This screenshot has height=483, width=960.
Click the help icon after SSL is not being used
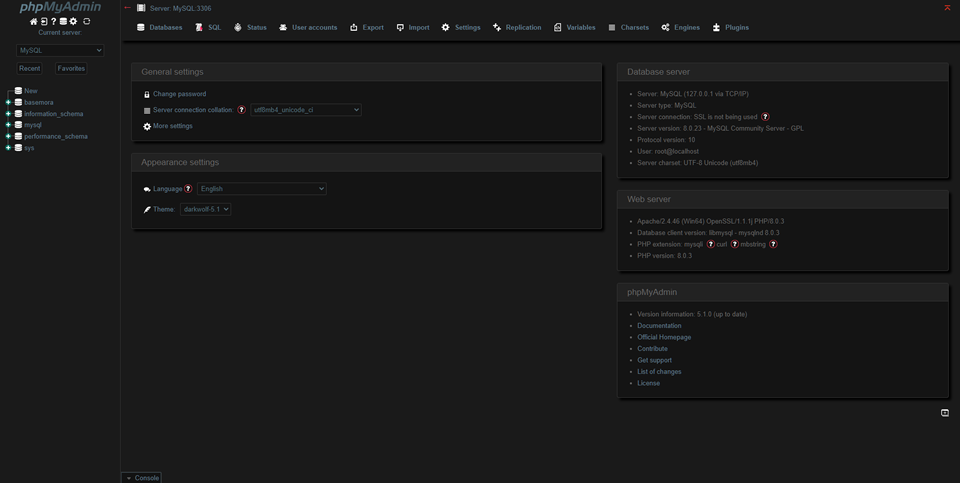click(765, 117)
